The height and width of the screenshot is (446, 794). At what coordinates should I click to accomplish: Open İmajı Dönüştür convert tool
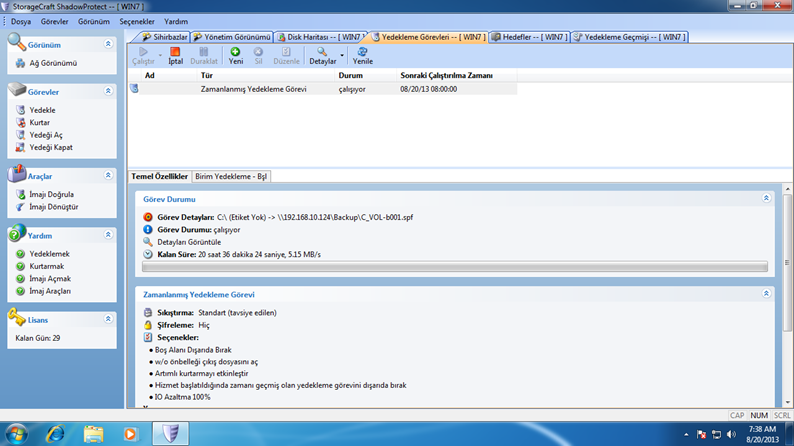coord(47,207)
